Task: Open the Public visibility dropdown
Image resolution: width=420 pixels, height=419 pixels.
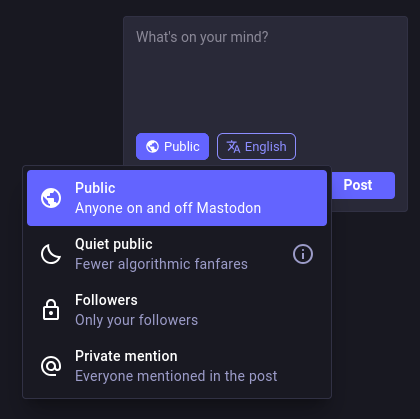Action: pos(172,147)
